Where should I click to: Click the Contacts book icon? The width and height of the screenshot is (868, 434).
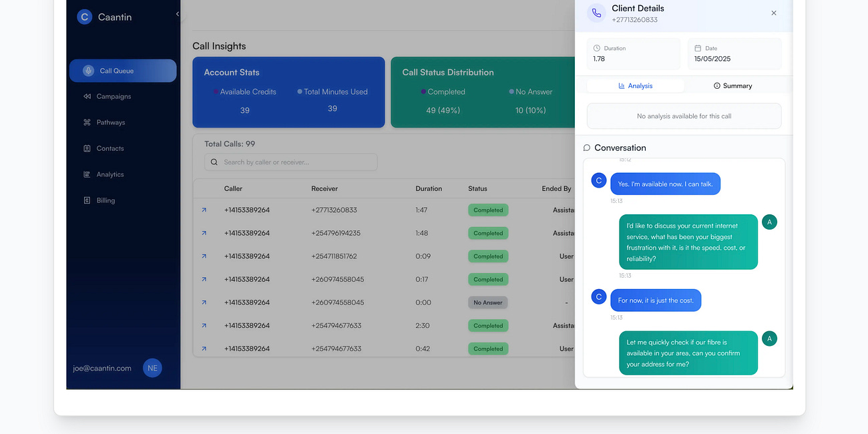pyautogui.click(x=87, y=148)
